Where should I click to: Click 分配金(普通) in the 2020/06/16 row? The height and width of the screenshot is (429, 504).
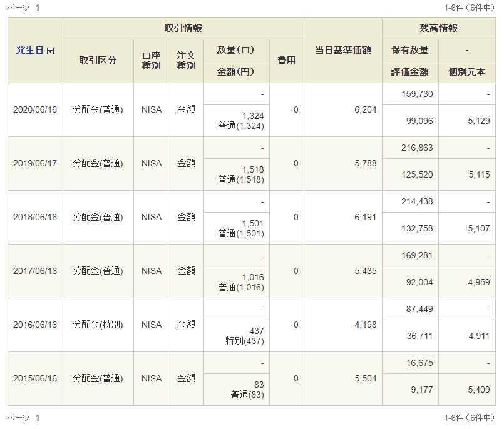(98, 109)
